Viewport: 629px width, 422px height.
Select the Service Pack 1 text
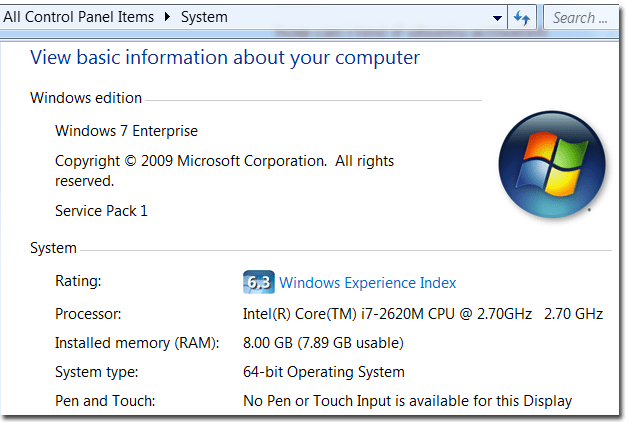point(101,211)
